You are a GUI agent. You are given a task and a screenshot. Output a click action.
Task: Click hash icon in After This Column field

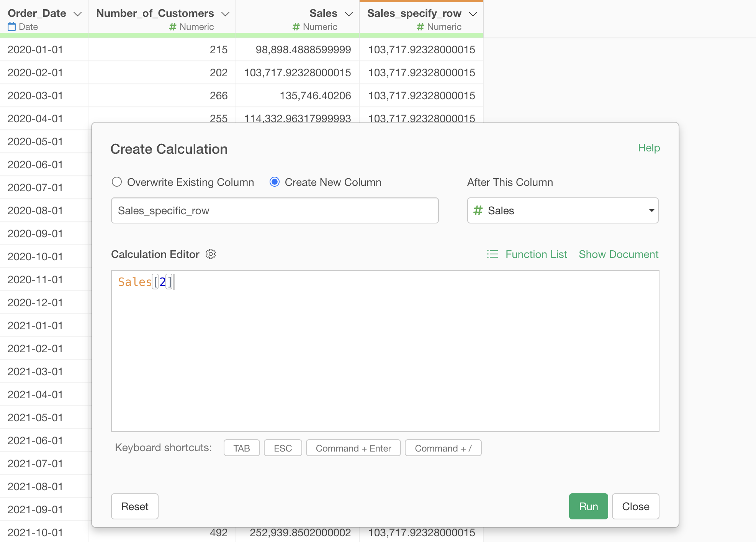[478, 210]
